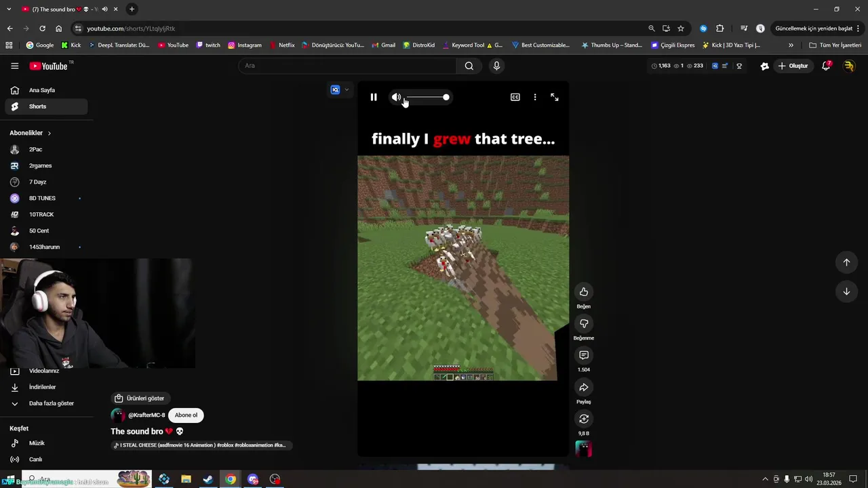Toggle closed captions on the Short
Viewport: 868px width, 488px height.
point(515,97)
